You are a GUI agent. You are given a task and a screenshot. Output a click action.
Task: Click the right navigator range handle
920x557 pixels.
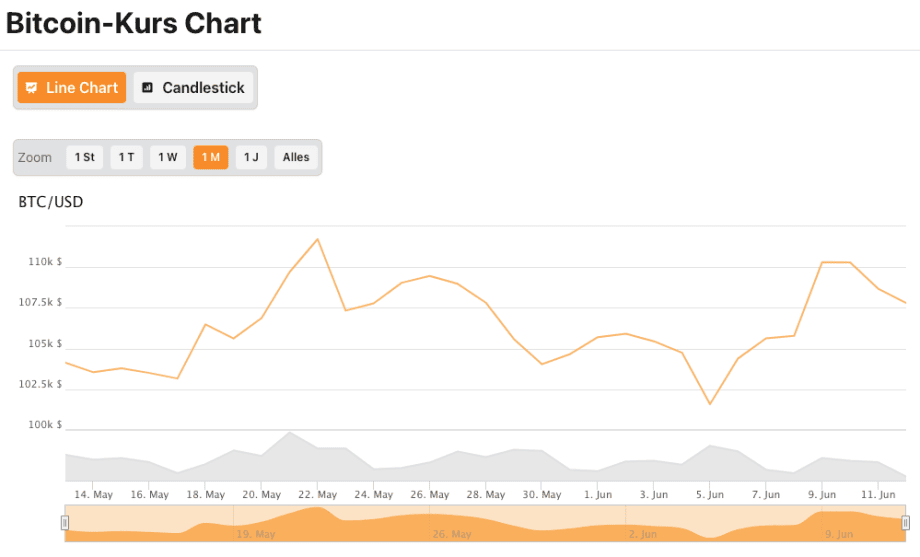905,522
